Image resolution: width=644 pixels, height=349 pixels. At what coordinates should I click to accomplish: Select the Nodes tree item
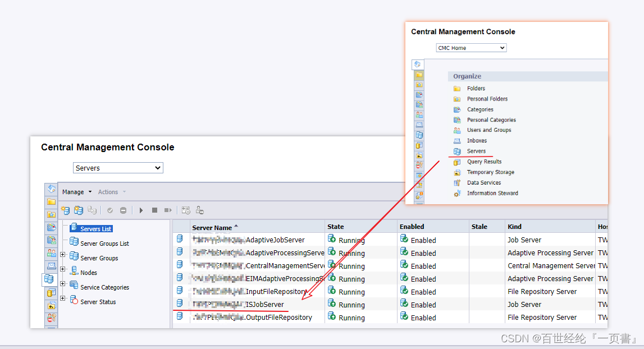tap(89, 273)
